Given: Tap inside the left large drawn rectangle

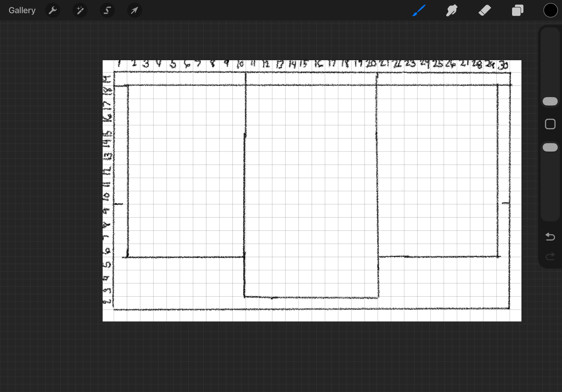Looking at the screenshot, I should click(185, 171).
